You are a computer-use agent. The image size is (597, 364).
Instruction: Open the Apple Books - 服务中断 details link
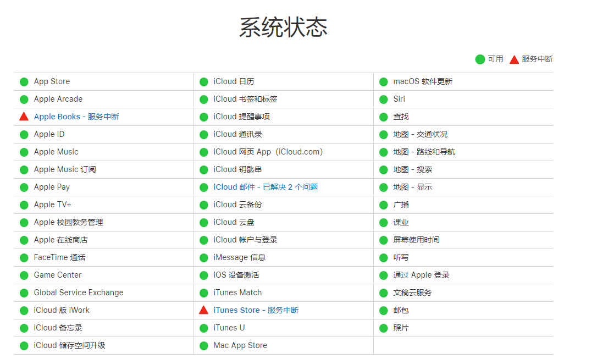click(x=76, y=117)
